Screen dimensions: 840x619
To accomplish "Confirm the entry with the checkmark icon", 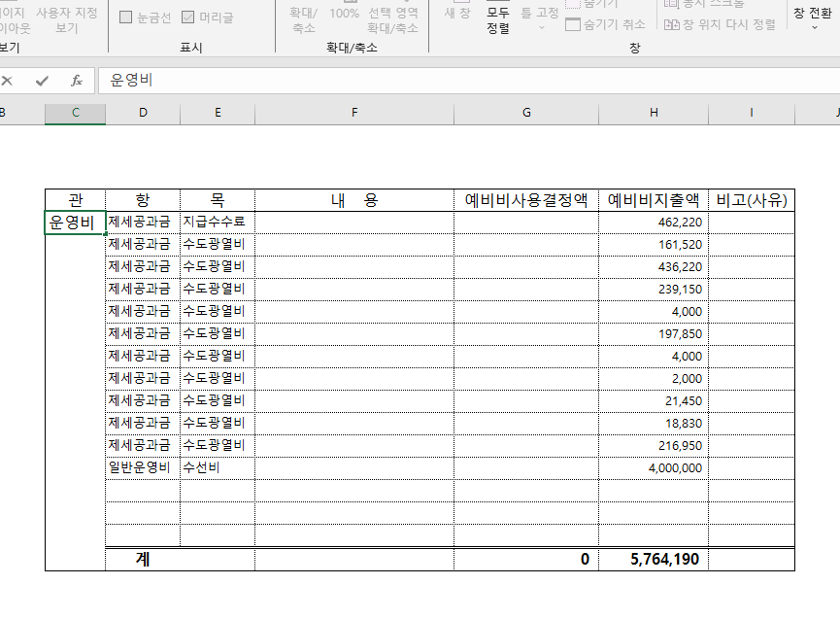I will click(x=42, y=81).
